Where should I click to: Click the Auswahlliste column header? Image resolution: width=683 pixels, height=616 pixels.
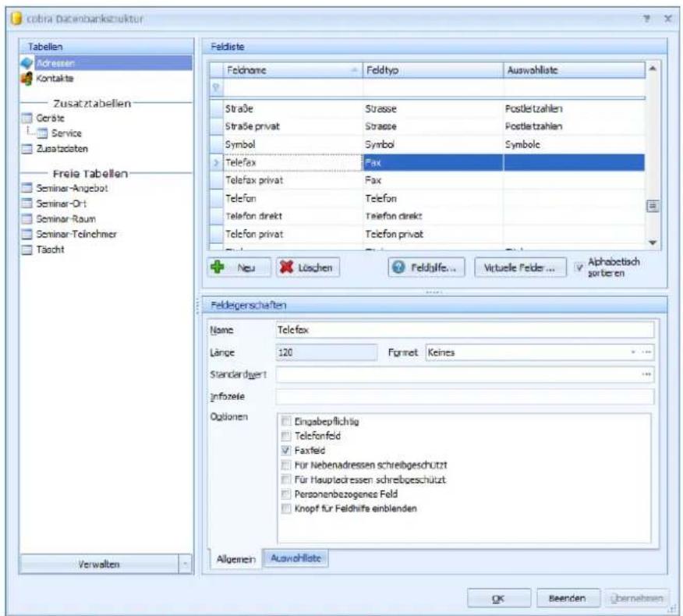[x=574, y=70]
